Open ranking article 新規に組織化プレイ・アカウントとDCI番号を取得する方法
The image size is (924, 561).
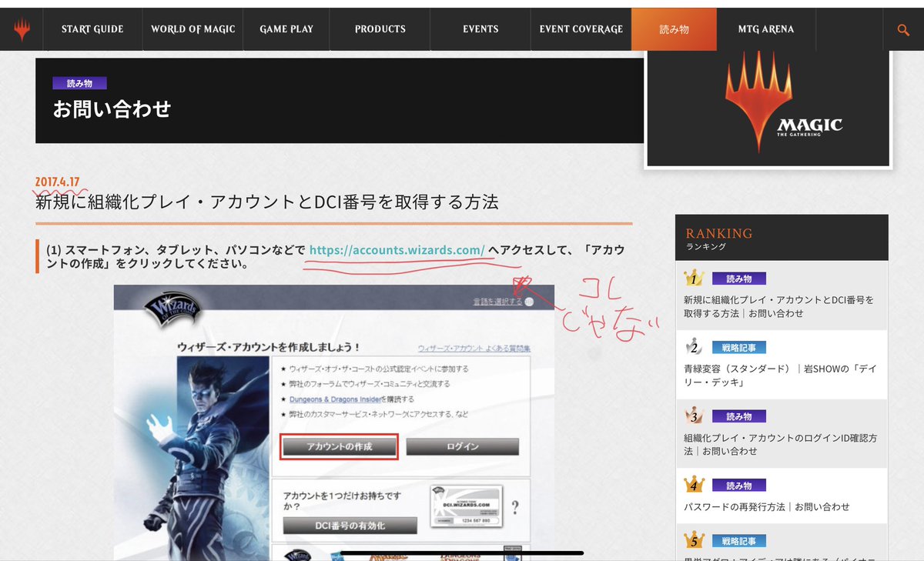(x=779, y=306)
